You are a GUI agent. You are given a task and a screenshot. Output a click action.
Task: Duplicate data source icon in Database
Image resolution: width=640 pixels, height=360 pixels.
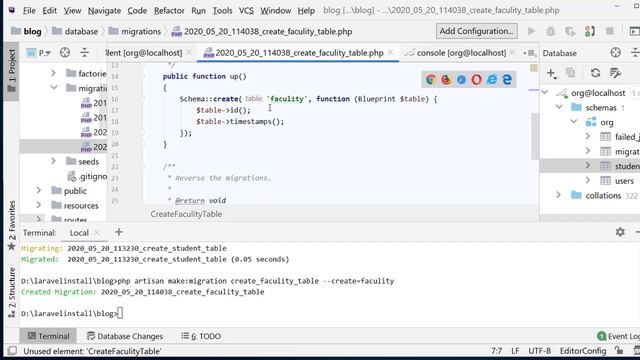click(571, 73)
